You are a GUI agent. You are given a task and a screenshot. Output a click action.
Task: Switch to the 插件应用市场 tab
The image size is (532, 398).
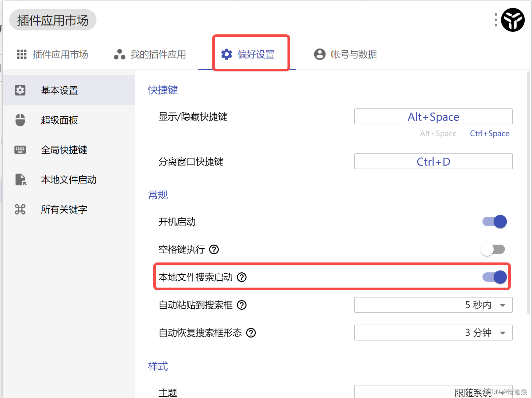point(53,54)
